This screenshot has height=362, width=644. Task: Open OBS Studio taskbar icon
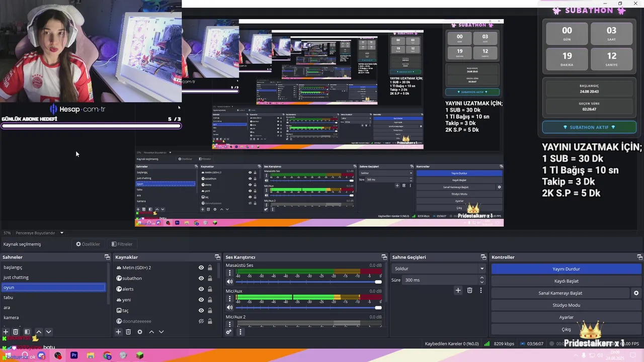coord(58,355)
